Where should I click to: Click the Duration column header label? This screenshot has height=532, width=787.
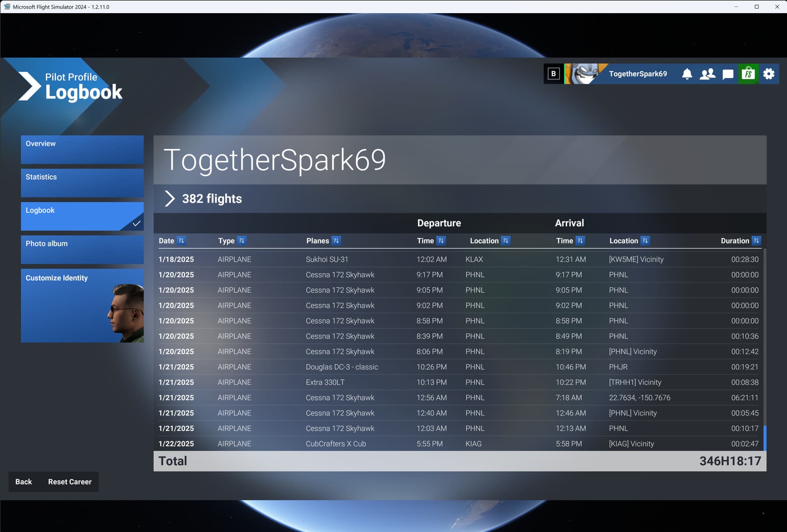pyautogui.click(x=735, y=241)
